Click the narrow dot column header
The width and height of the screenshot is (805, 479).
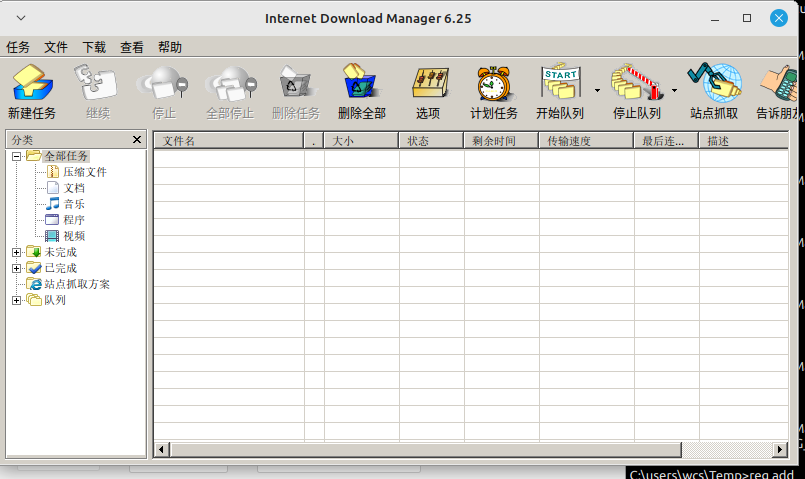click(314, 141)
